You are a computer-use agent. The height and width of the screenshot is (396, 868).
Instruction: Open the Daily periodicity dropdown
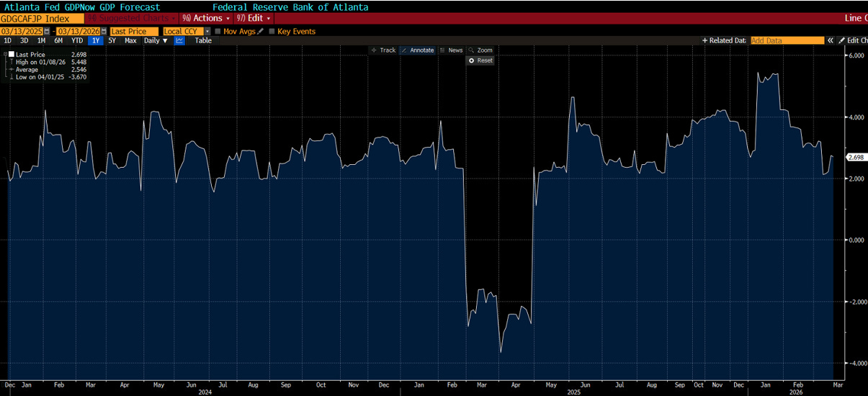pos(156,40)
